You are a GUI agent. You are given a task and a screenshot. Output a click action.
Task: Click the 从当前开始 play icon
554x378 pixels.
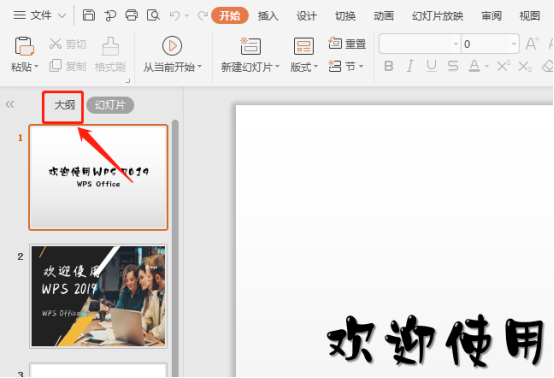pos(172,46)
